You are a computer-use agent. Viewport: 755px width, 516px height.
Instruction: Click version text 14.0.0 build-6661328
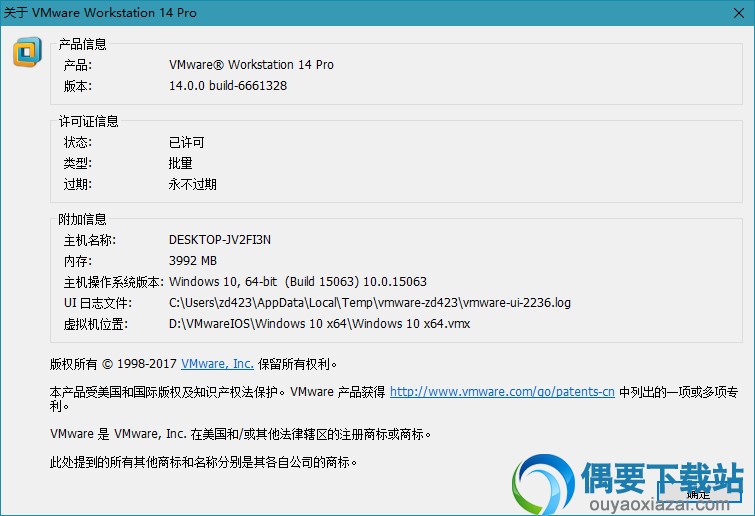[x=228, y=86]
